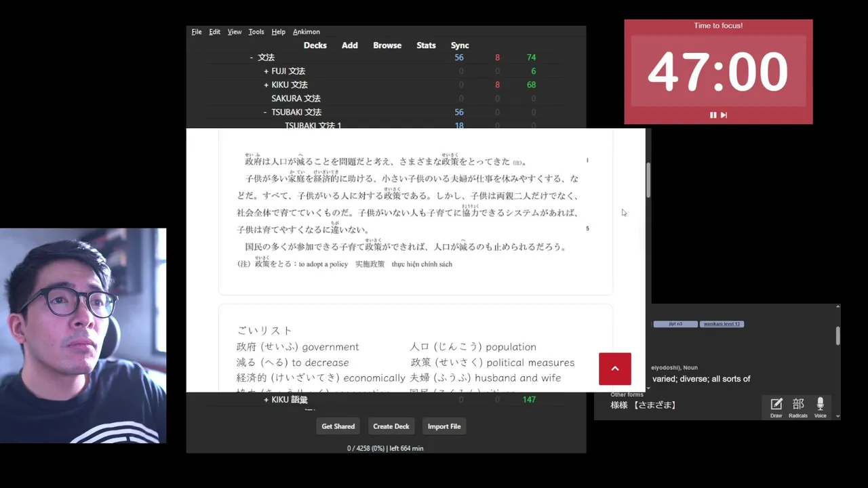
Task: Click the ごいリスト heading
Action: [x=264, y=331]
